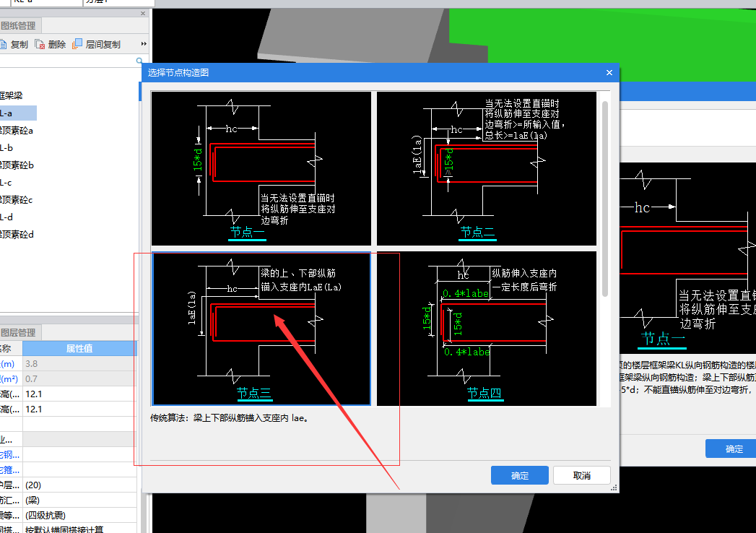
Task: Click the green 15*d value in 节点一
Action: click(x=198, y=160)
